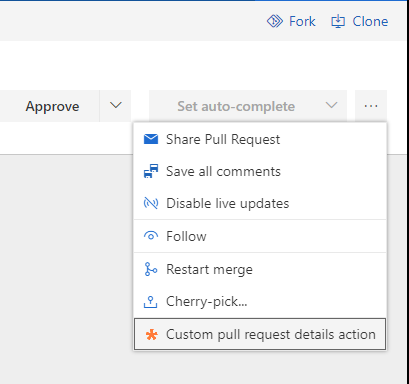Click the live updates icon

point(151,203)
